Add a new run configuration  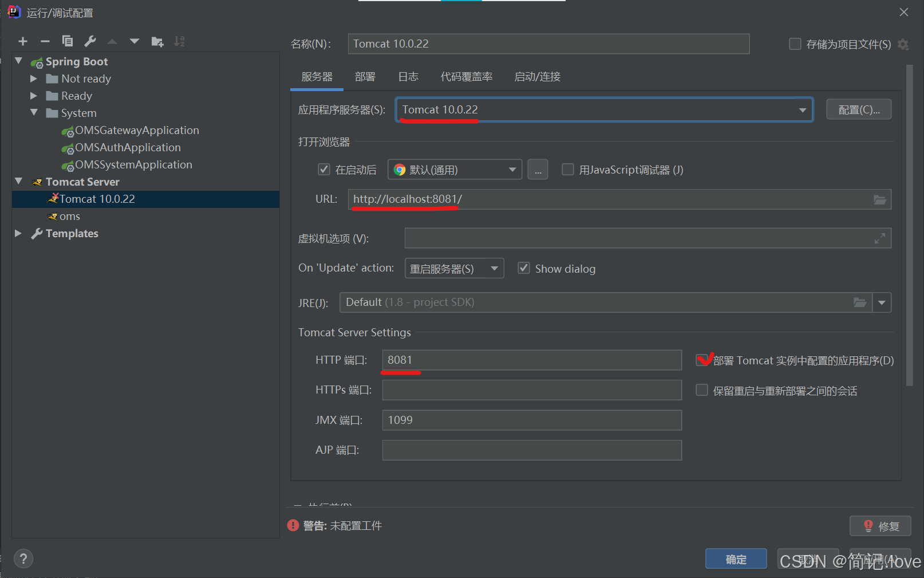click(x=23, y=41)
